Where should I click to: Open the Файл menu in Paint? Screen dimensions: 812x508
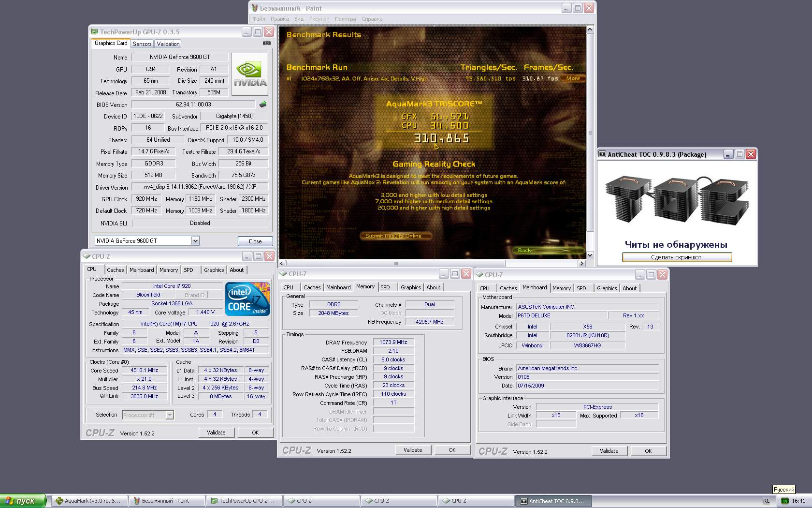tap(259, 19)
